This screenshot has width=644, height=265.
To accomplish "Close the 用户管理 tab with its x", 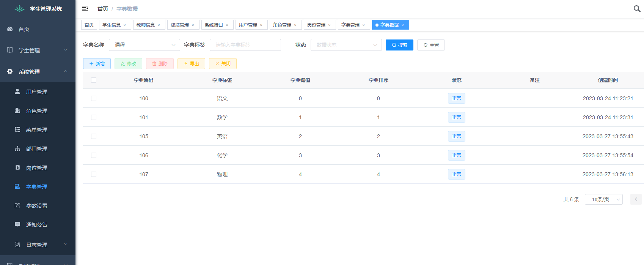I will tap(261, 25).
